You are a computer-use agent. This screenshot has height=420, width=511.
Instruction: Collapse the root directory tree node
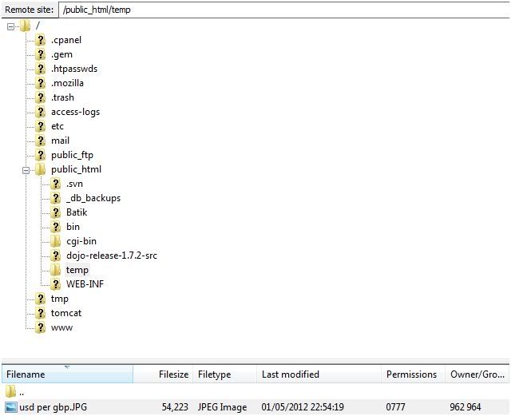(x=11, y=26)
